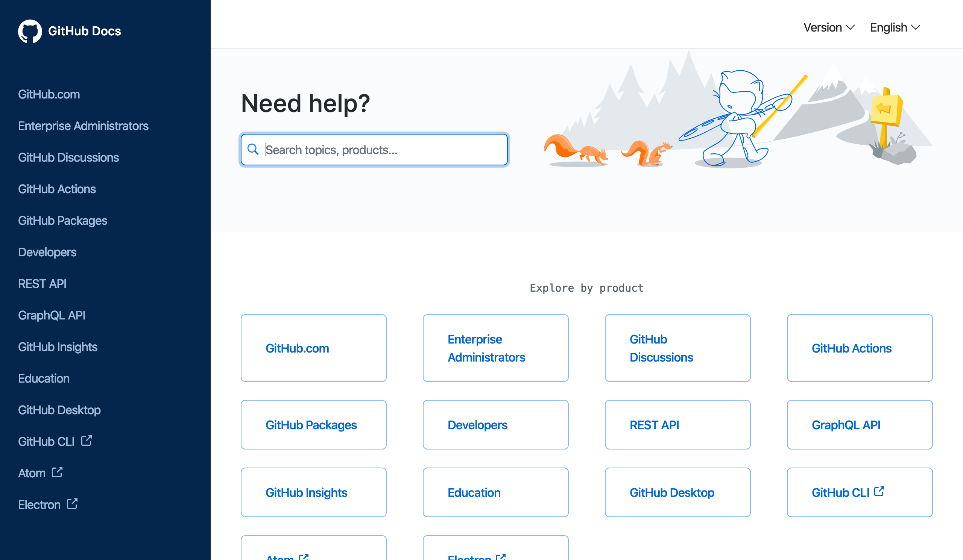Image resolution: width=963 pixels, height=560 pixels.
Task: Click external link icon beside sidebar Electron
Action: [x=72, y=504]
